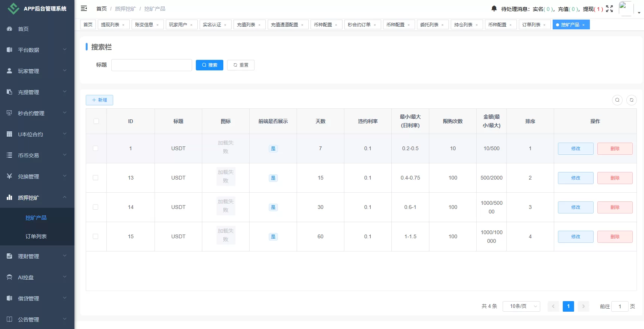Click the round refresh icon above table
This screenshot has width=644, height=329.
632,100
